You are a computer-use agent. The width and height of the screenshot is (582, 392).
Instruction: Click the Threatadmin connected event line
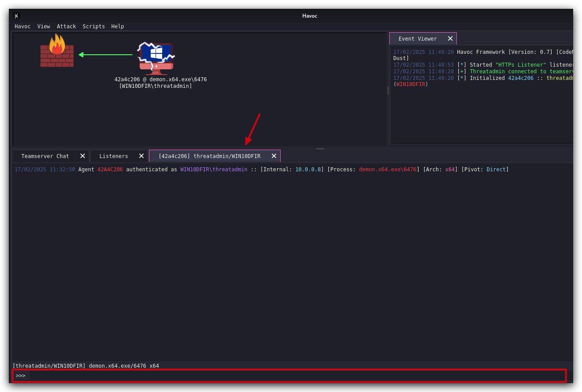pos(483,72)
